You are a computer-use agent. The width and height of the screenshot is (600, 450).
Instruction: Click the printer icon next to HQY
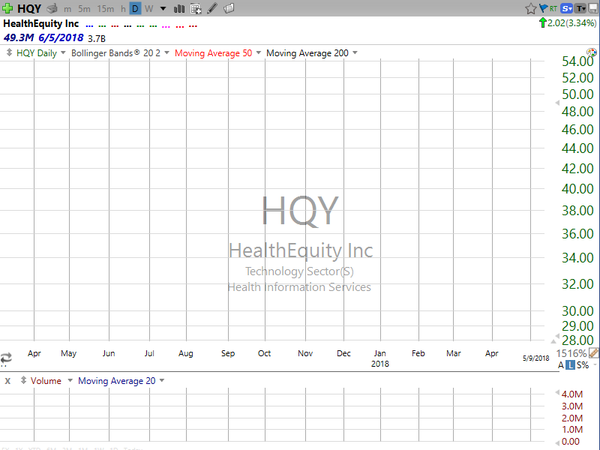click(x=52, y=8)
